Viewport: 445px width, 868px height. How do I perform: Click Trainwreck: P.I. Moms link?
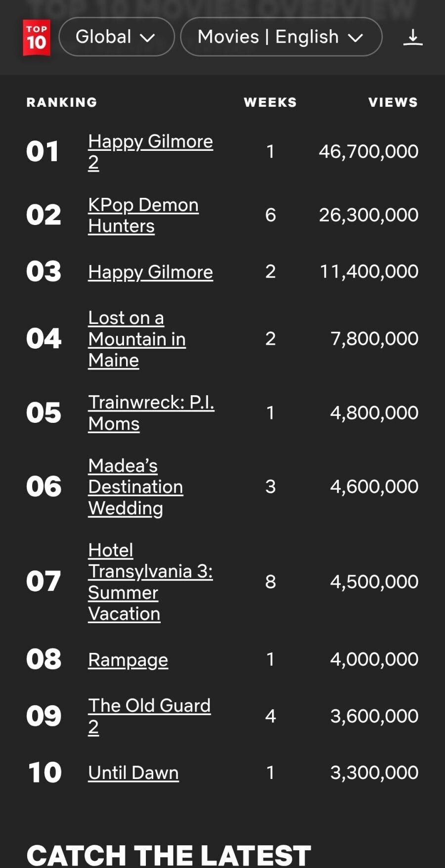[x=151, y=403]
